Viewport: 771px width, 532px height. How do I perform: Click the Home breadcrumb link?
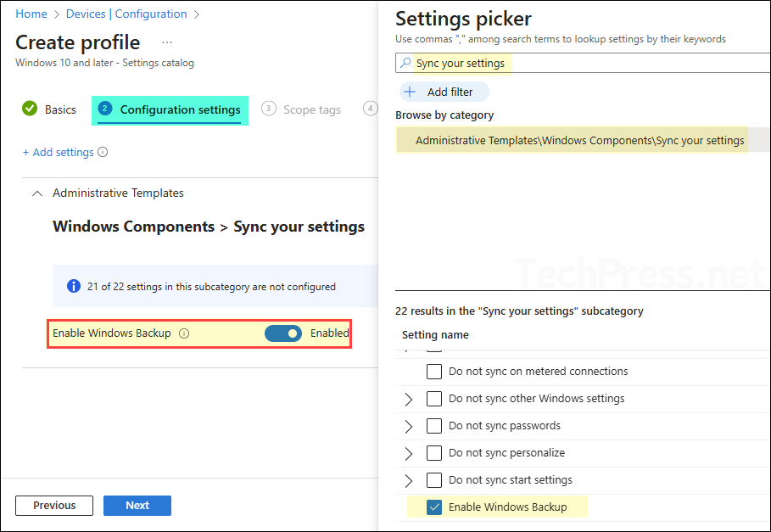coord(31,14)
